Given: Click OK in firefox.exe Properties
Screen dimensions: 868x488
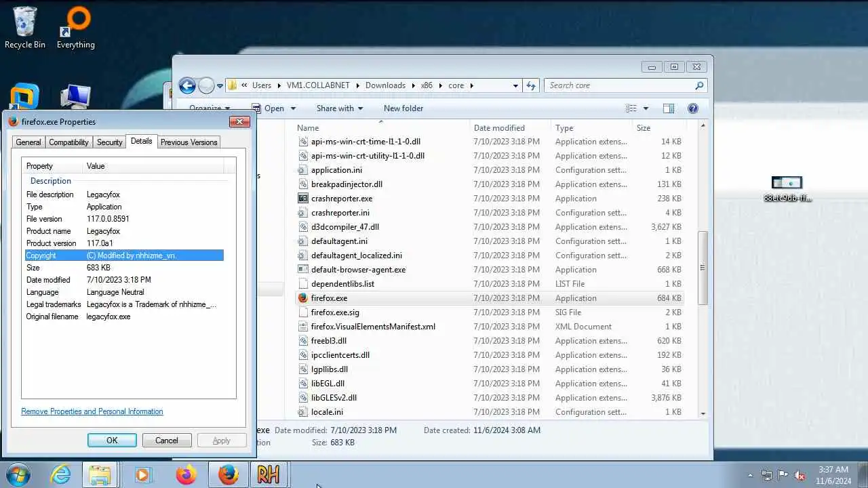Looking at the screenshot, I should pyautogui.click(x=112, y=441).
